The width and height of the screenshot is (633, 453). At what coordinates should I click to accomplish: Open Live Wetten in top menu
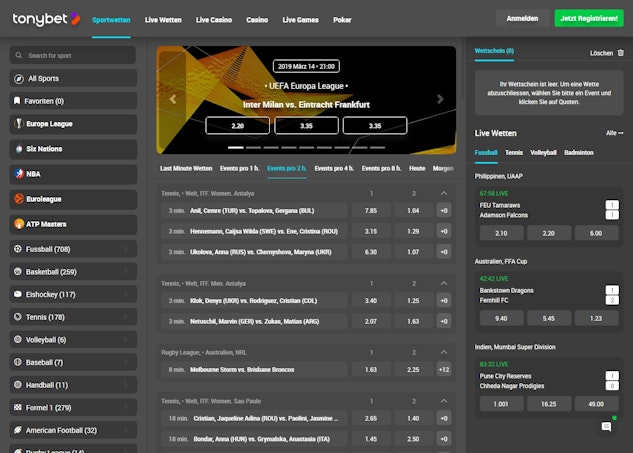click(163, 20)
